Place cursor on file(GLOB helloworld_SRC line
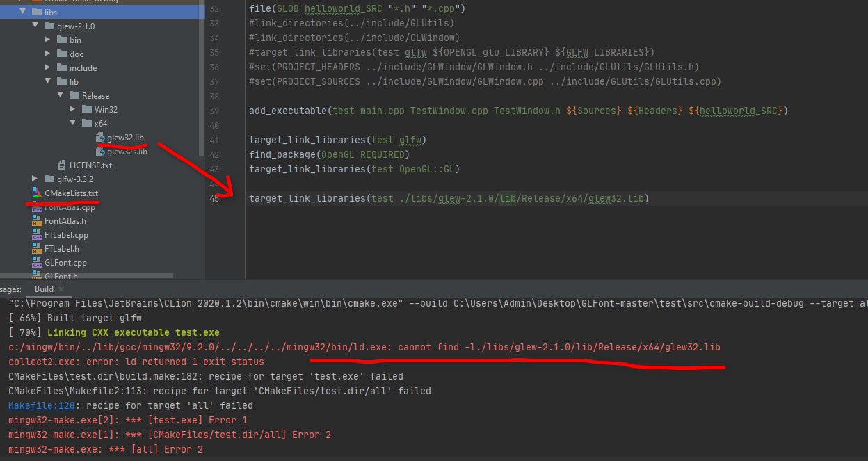The height and width of the screenshot is (461, 868). click(x=357, y=9)
